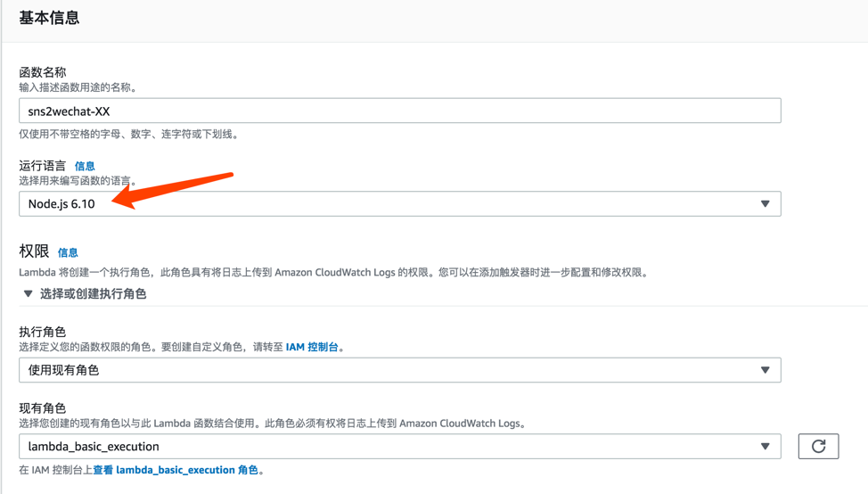Select the Lambda permissions description mentioning CloudWatch Logs
This screenshot has height=494, width=868.
coord(334,273)
